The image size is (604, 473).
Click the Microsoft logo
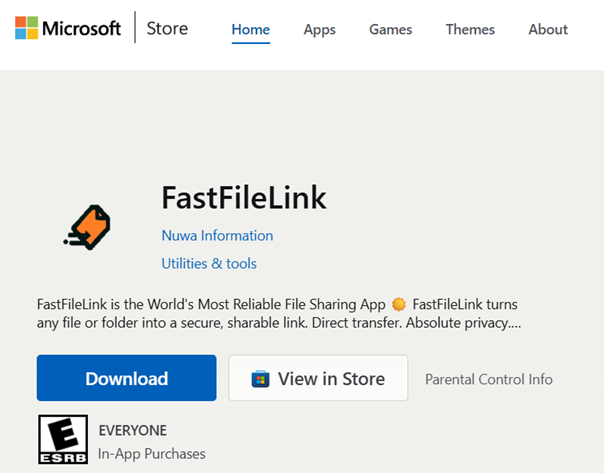68,28
